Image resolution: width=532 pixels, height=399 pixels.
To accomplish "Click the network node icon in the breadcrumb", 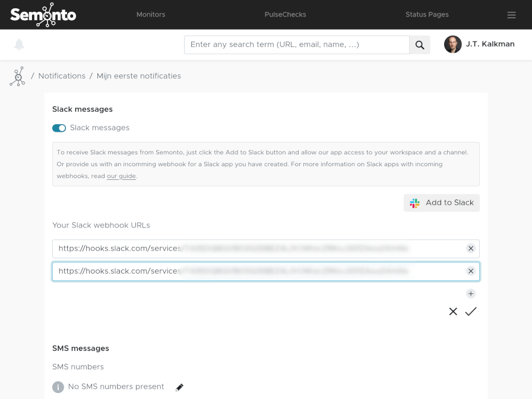I will [x=17, y=76].
